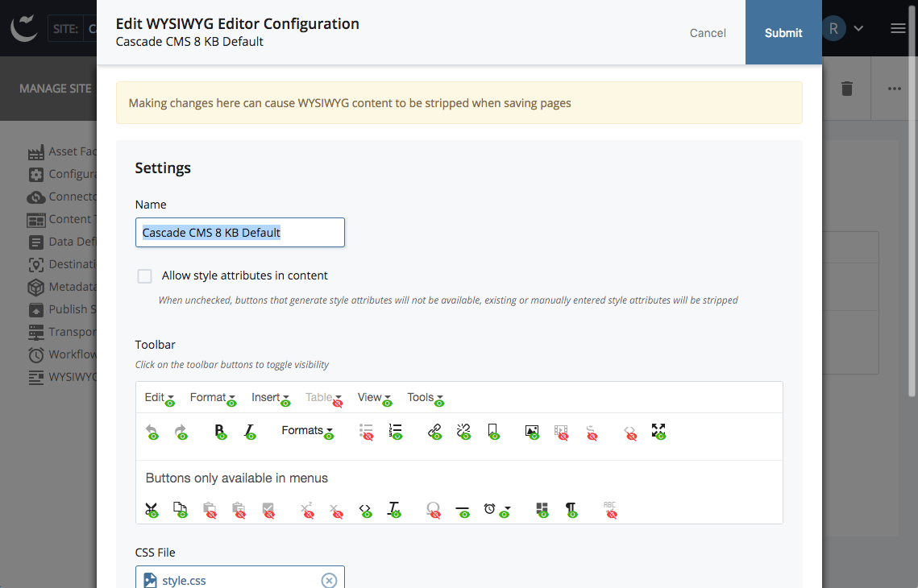
Task: Remove style.css from the CSS File field
Action: (329, 580)
